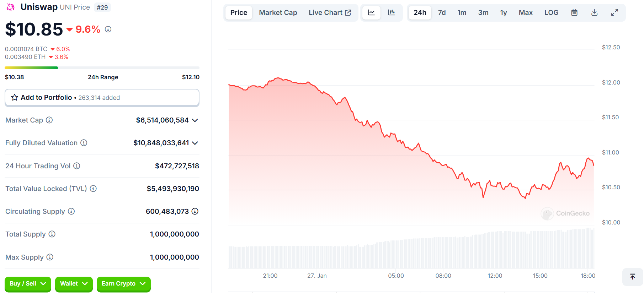Open the Buy / Sell dropdown

click(28, 284)
